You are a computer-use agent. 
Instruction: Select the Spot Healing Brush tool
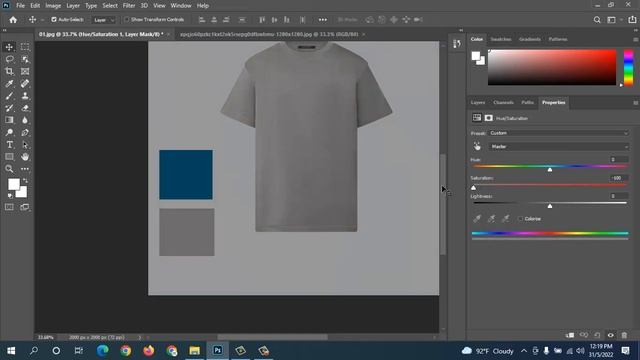(x=25, y=84)
